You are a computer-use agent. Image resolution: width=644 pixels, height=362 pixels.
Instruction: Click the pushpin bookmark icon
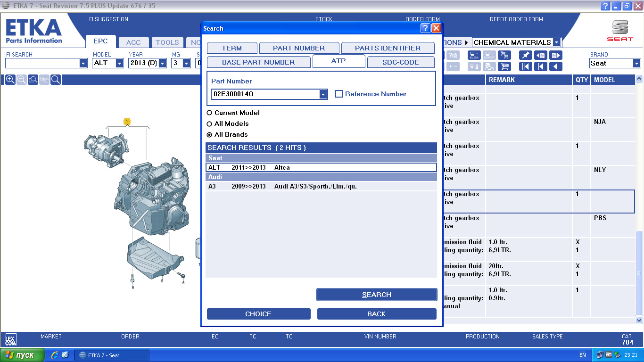(526, 55)
